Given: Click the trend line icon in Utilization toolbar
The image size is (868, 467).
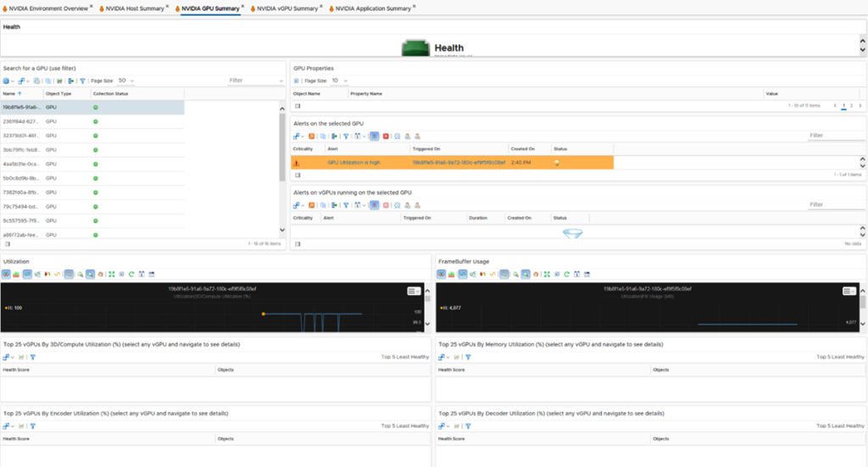Looking at the screenshot, I should coord(57,275).
